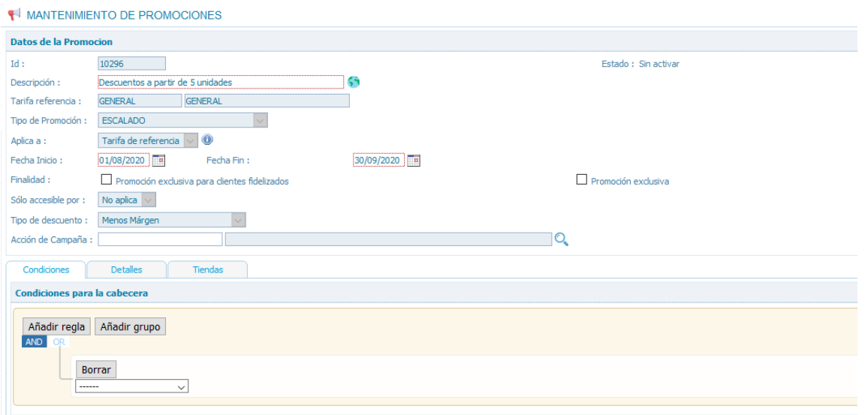Open the Tiendas tab
Viewport: 868px width, 415px height.
[207, 269]
